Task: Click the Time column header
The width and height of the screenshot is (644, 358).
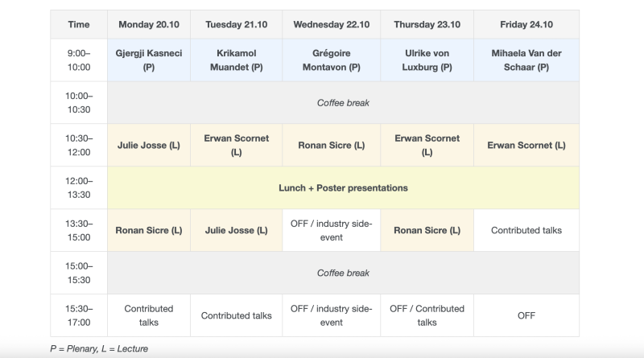Action: point(78,24)
